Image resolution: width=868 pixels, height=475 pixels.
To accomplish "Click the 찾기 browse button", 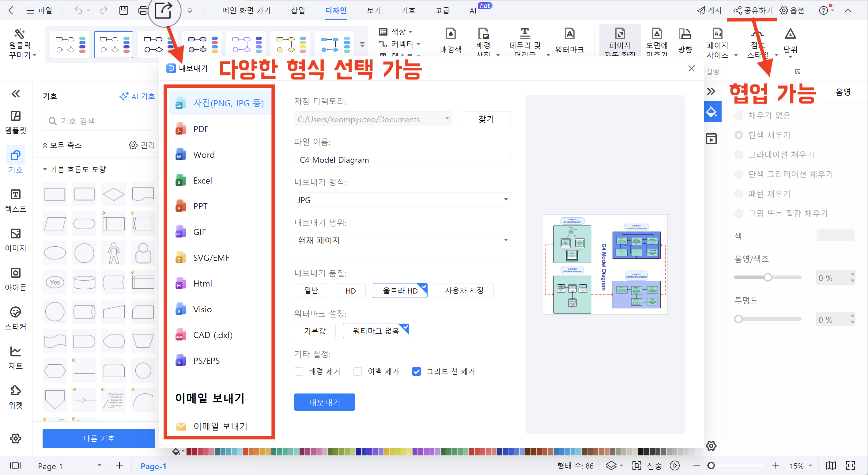I will (486, 119).
